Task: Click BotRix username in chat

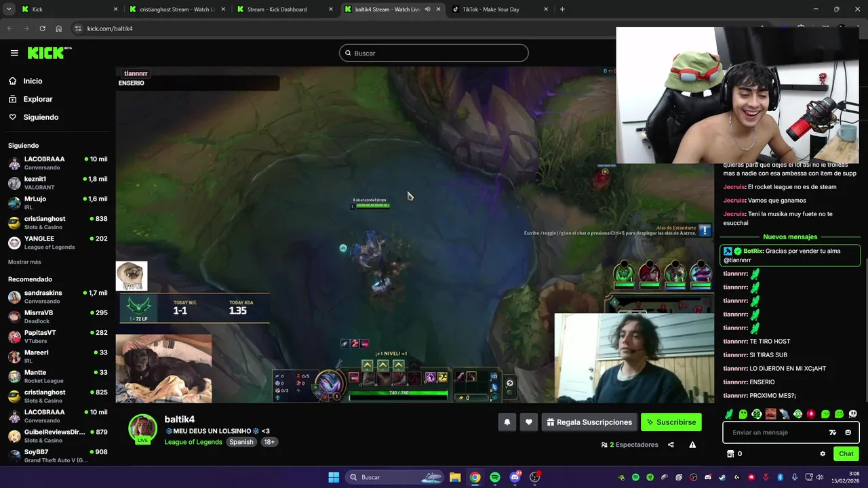Action: pyautogui.click(x=753, y=251)
